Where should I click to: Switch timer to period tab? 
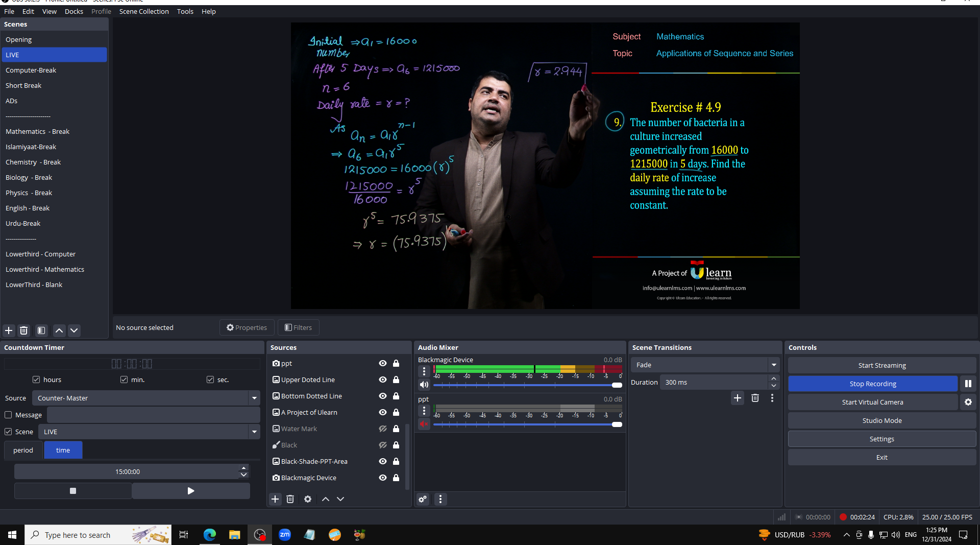(x=23, y=450)
